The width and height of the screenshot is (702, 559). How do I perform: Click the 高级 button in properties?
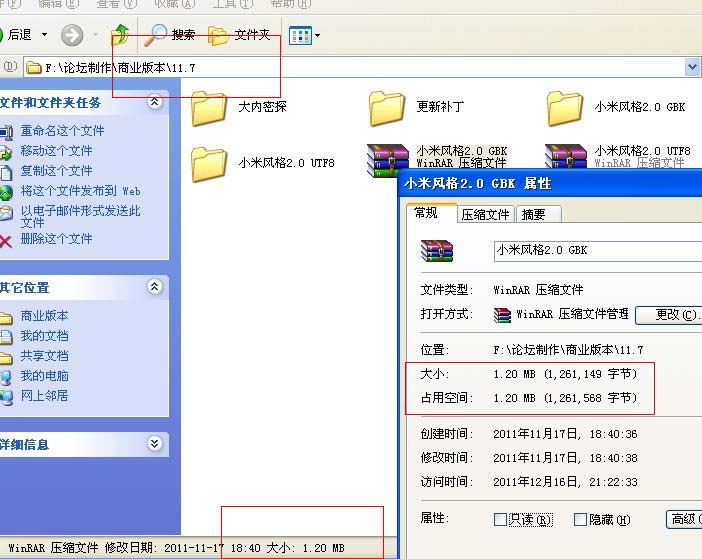(684, 519)
